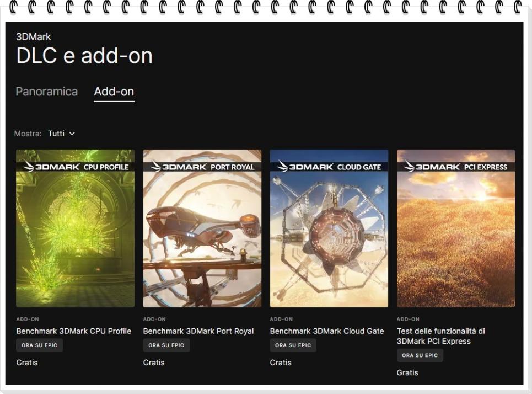
Task: Open Benchmark 3DMark Cloud Gate title link
Action: pyautogui.click(x=327, y=331)
